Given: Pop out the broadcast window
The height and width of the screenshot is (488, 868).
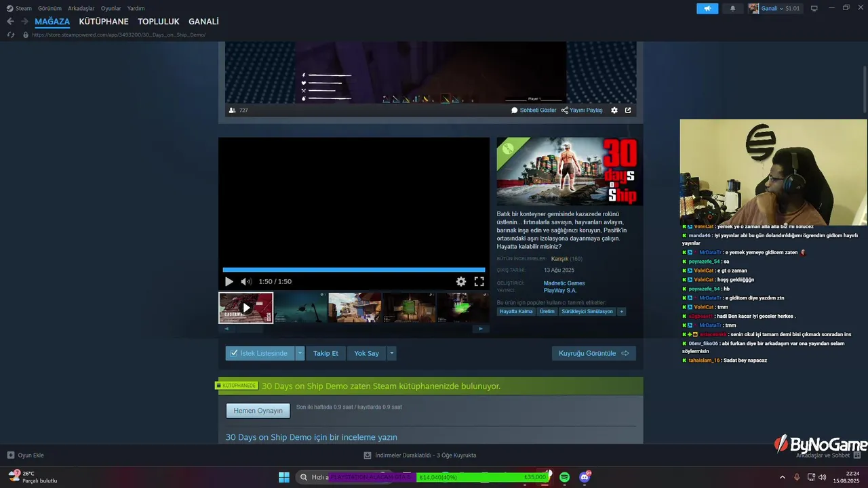Looking at the screenshot, I should [628, 110].
